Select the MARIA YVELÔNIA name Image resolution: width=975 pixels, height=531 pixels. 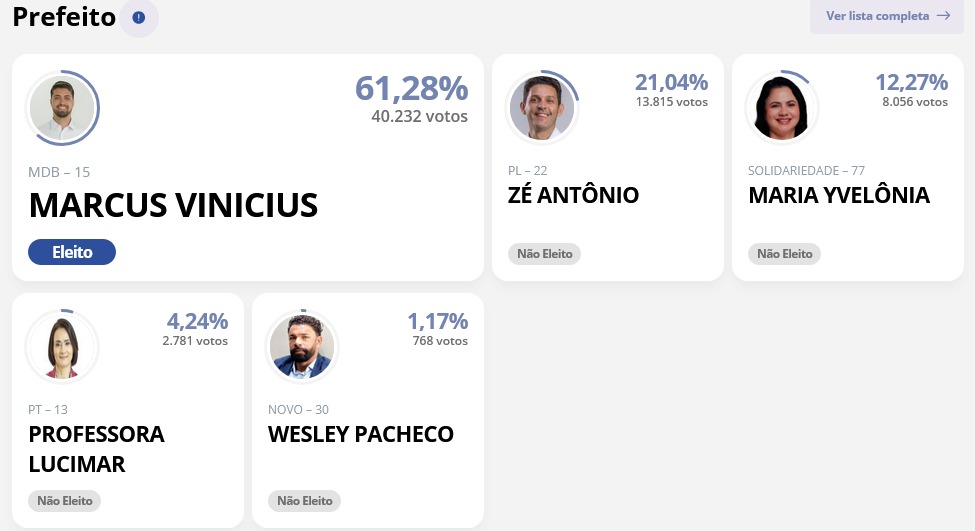(x=839, y=195)
